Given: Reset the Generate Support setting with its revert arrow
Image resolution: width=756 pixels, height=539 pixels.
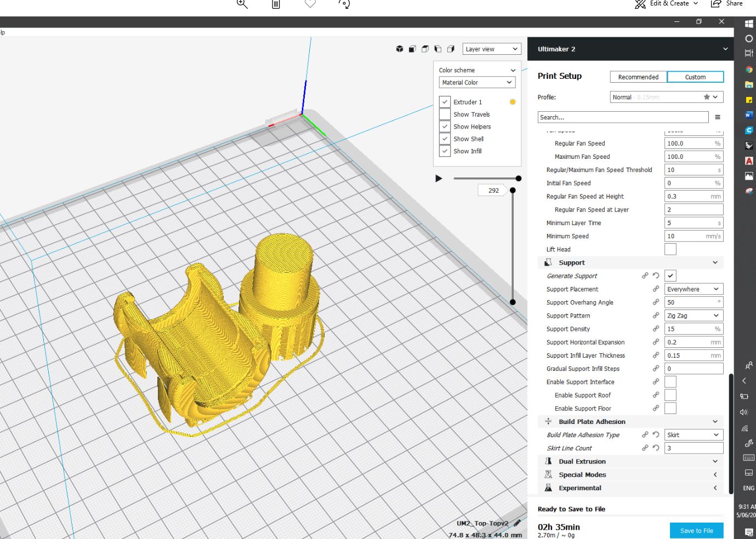Looking at the screenshot, I should (x=656, y=276).
